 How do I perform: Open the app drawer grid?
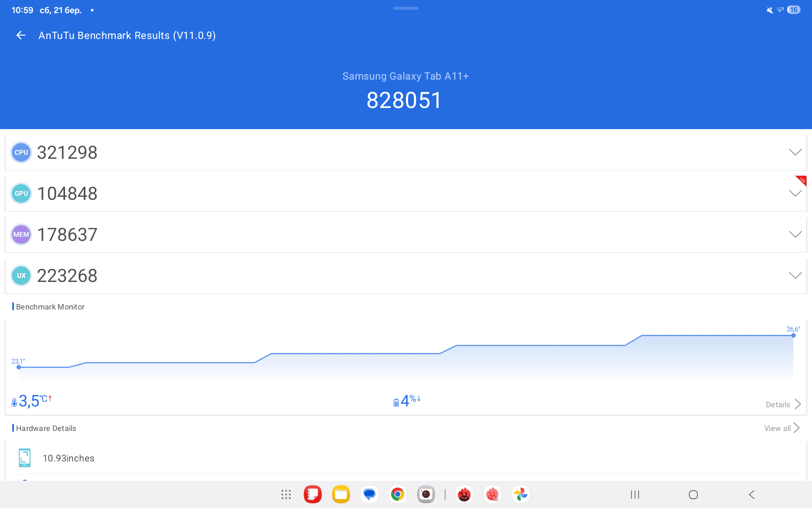click(x=286, y=494)
